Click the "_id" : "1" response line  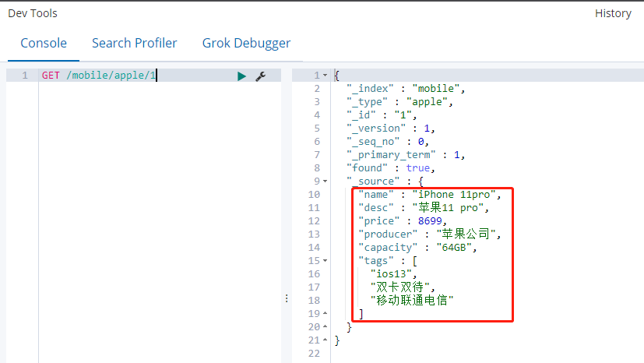click(x=382, y=115)
